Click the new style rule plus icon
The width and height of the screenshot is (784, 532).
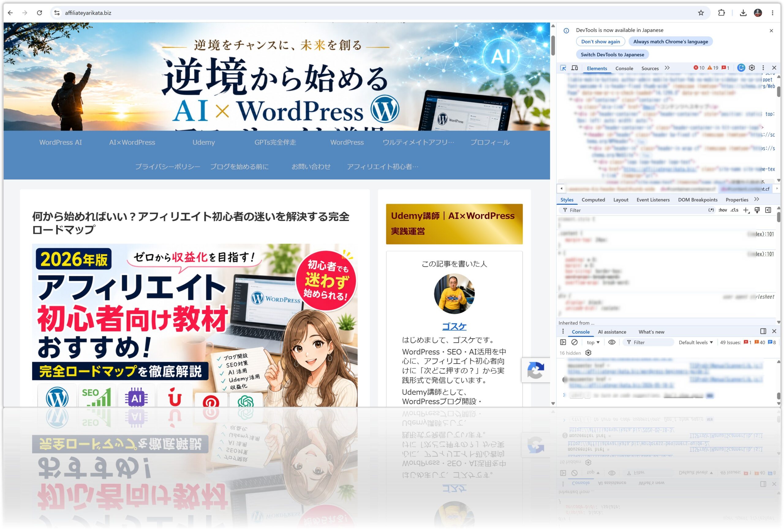[746, 210]
